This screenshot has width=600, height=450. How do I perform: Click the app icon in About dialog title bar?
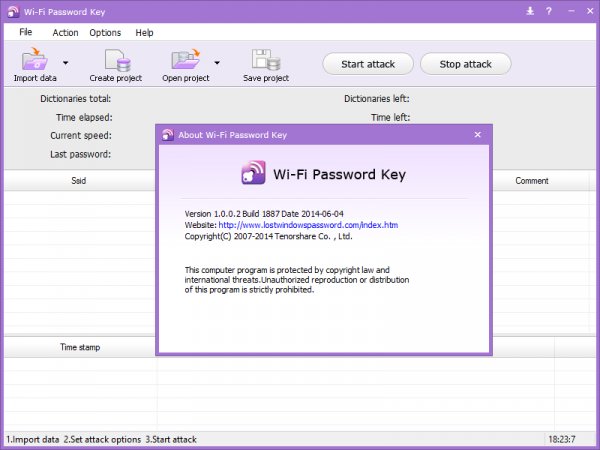point(168,135)
